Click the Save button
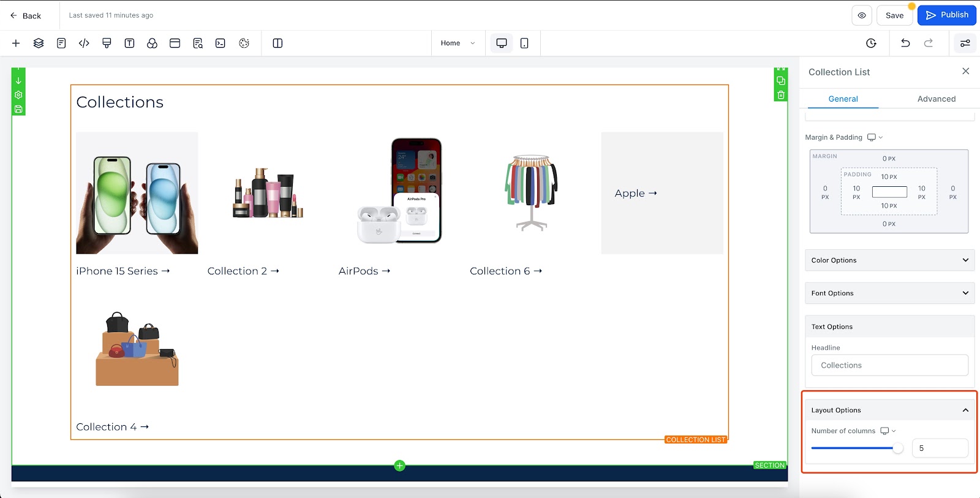980x498 pixels. coord(894,15)
